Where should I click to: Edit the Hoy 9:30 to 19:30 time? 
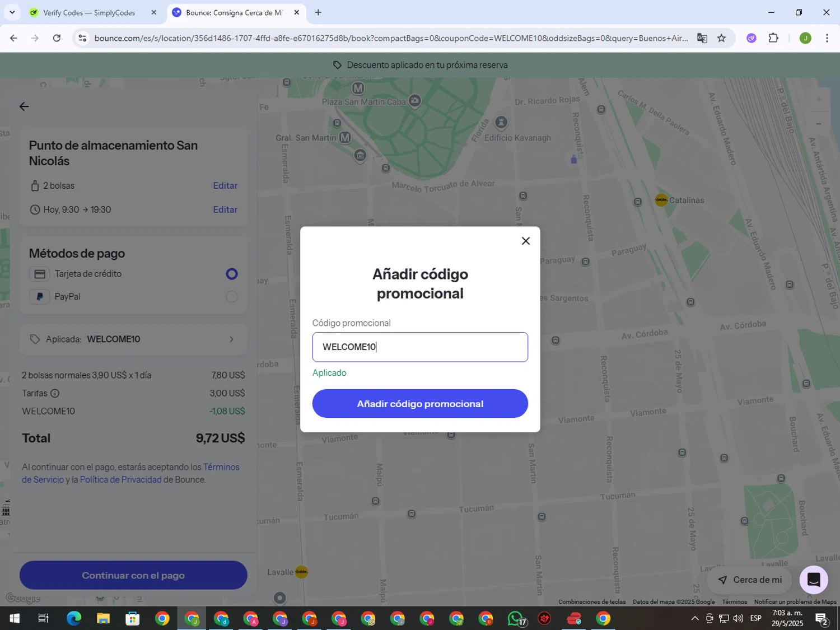[x=225, y=209]
